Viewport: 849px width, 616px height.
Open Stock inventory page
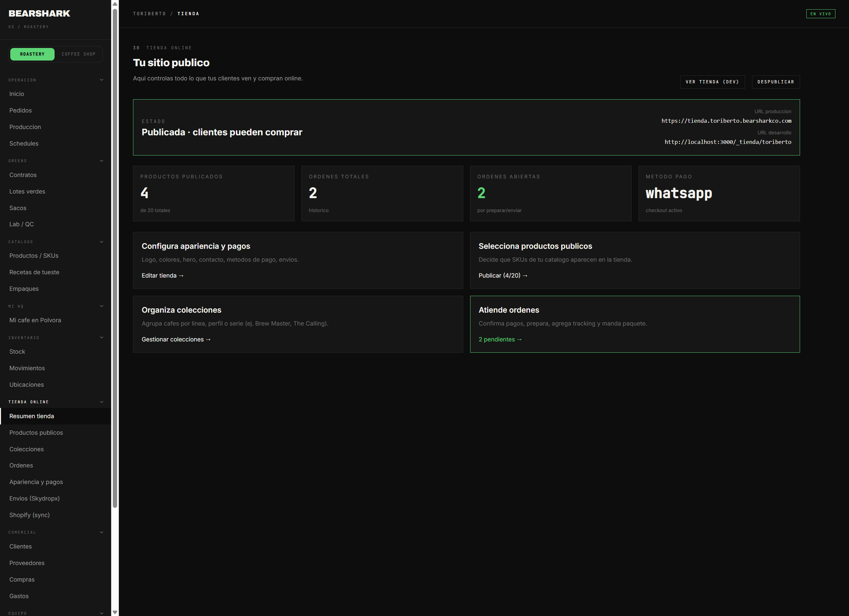click(x=55, y=351)
